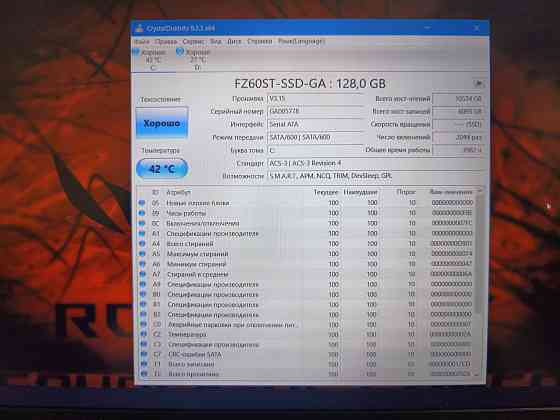Viewport: 560px width, 420px height.
Task: Click the Хорошо health status button
Action: click(162, 123)
